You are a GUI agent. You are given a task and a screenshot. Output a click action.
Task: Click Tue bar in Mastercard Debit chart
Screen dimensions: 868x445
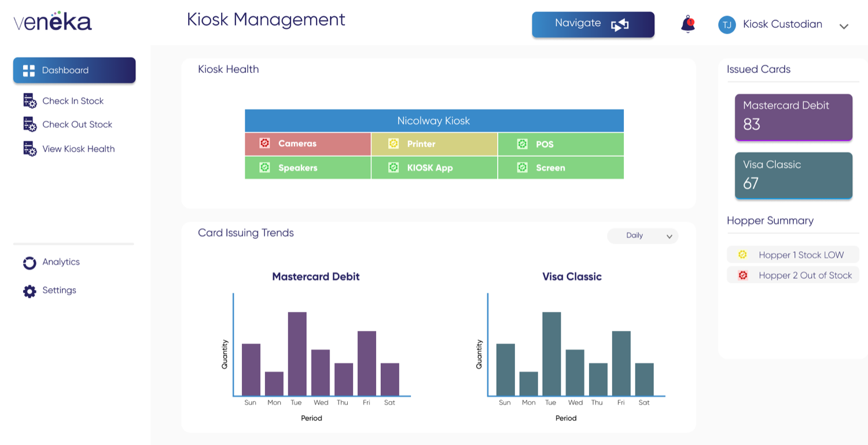pyautogui.click(x=297, y=354)
